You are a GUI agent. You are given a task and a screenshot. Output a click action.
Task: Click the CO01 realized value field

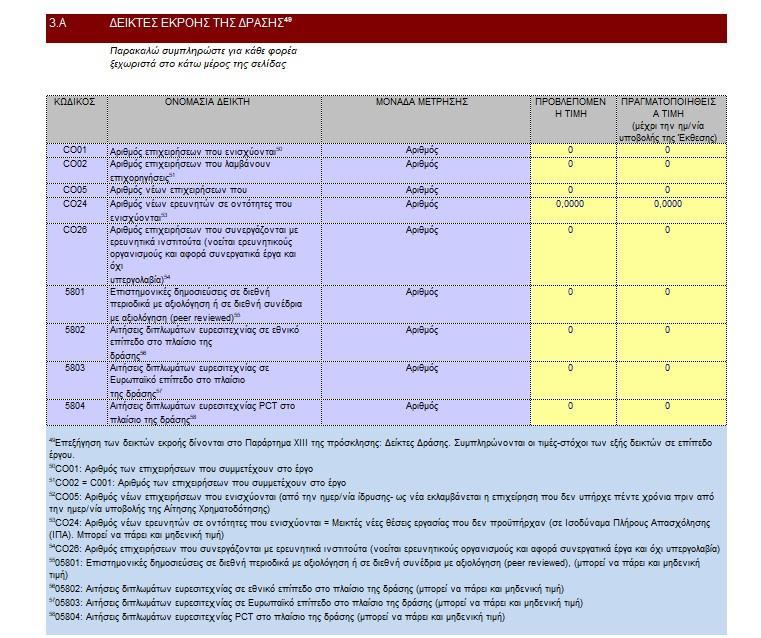click(x=671, y=150)
